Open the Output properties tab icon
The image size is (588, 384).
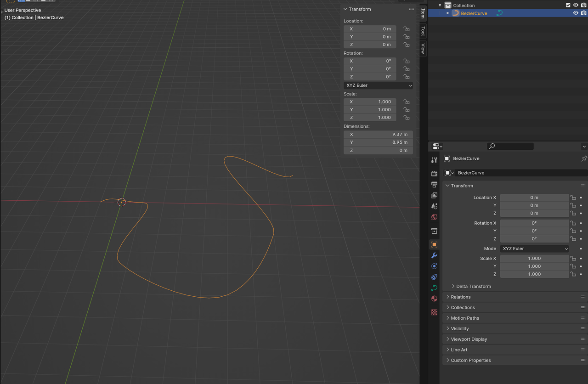434,184
